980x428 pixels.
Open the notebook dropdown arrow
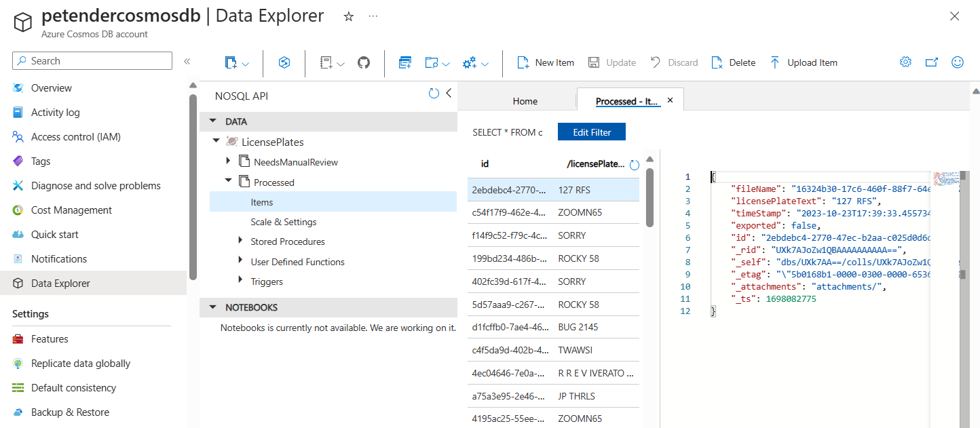point(341,64)
